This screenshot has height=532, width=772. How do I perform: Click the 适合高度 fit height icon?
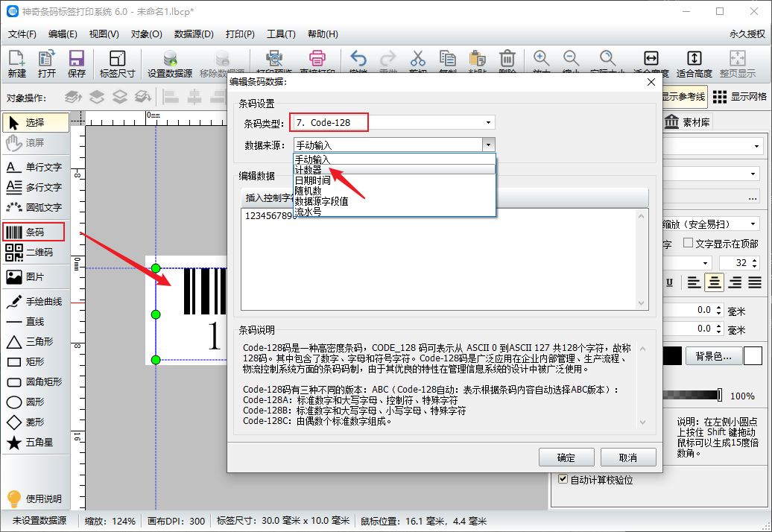coord(695,63)
